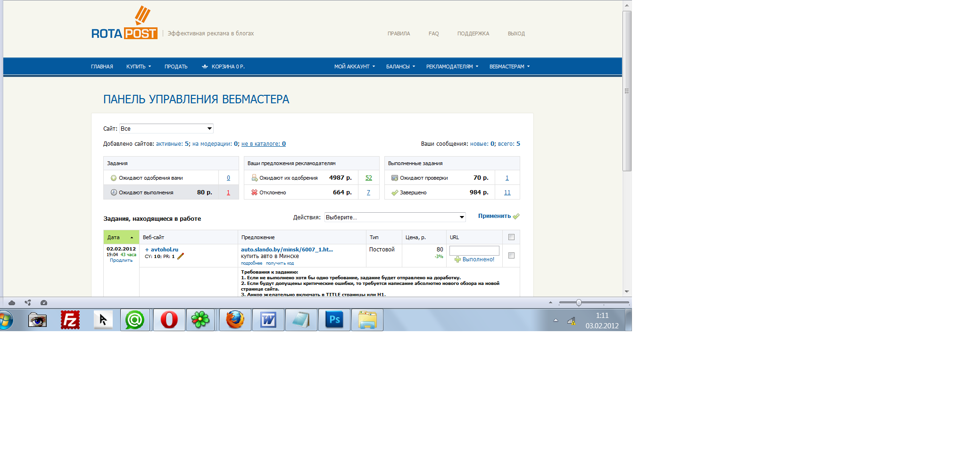This screenshot has width=980, height=467.
Task: Click ВЫХОД to log out
Action: click(x=516, y=33)
